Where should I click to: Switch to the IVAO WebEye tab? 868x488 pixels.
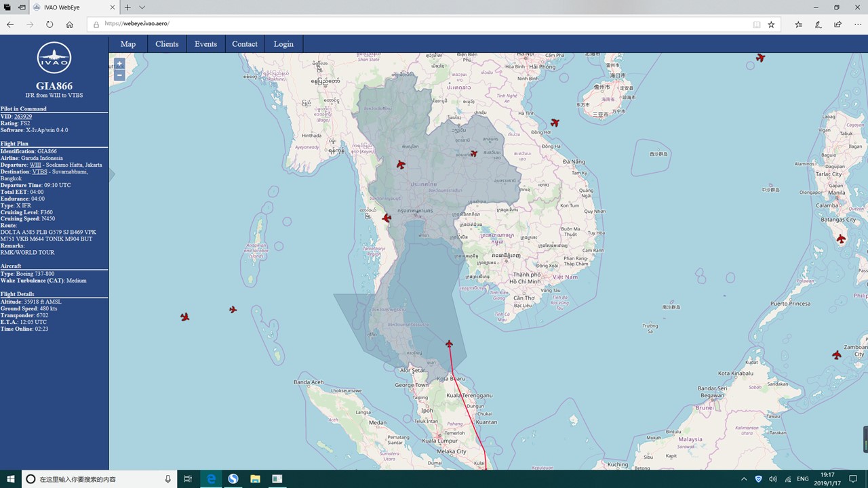[75, 7]
